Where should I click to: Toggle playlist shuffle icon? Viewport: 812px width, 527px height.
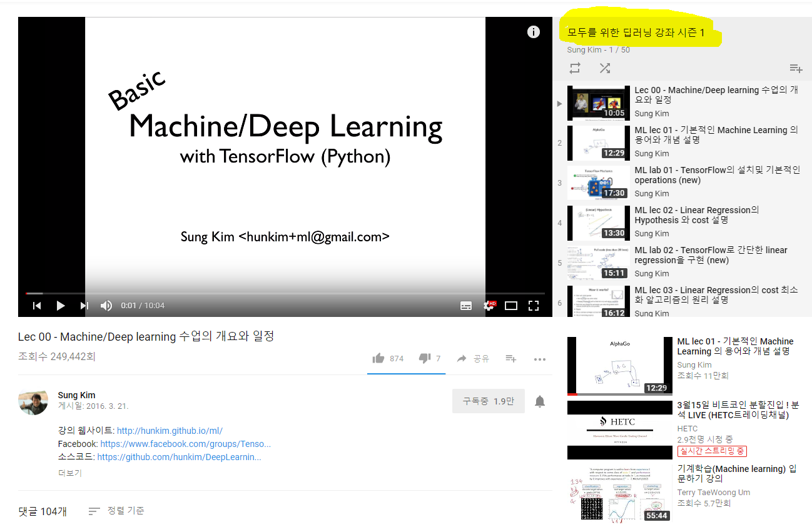pos(605,68)
